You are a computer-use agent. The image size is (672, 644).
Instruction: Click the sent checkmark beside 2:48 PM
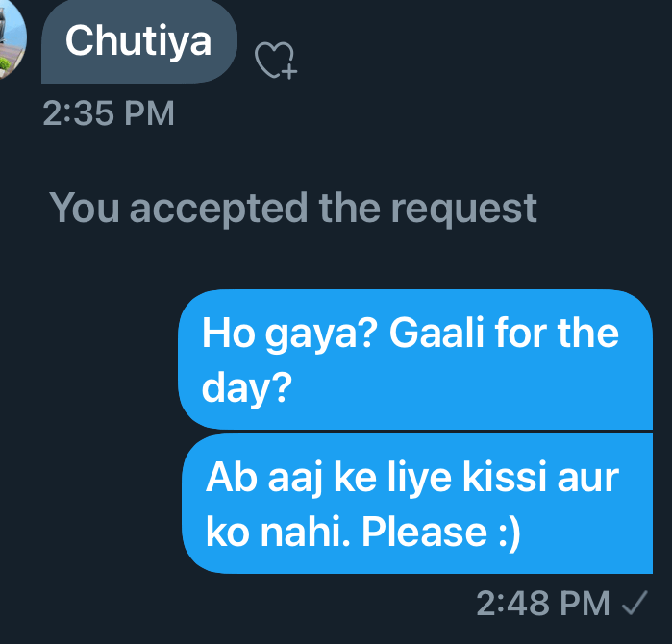634,604
